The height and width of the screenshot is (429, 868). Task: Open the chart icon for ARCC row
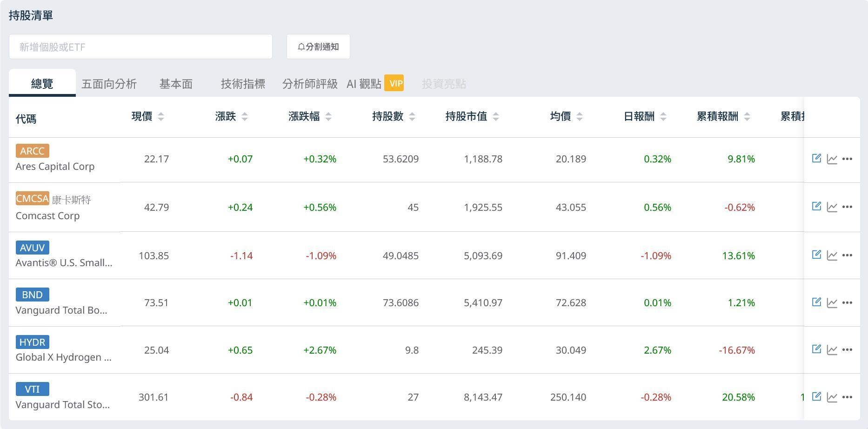coord(832,159)
